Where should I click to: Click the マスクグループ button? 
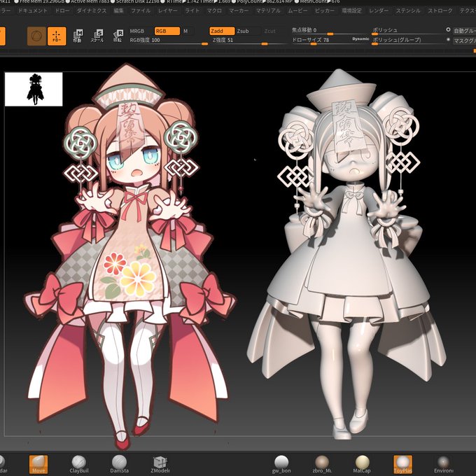(465, 41)
